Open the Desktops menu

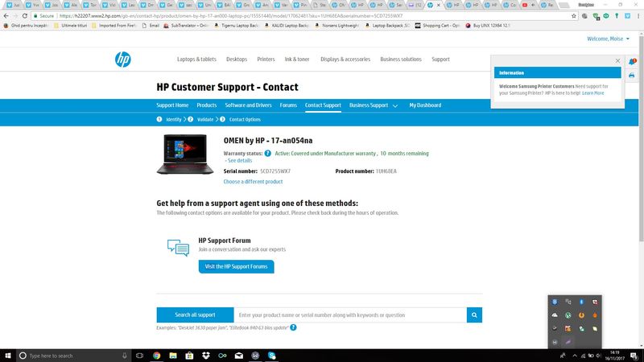[x=237, y=59]
